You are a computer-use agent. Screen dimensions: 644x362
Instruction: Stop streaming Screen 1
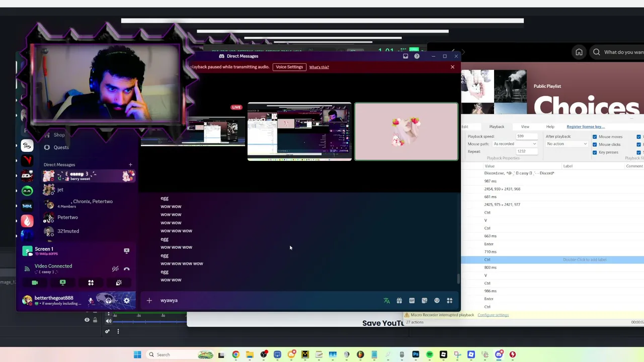[x=127, y=250]
